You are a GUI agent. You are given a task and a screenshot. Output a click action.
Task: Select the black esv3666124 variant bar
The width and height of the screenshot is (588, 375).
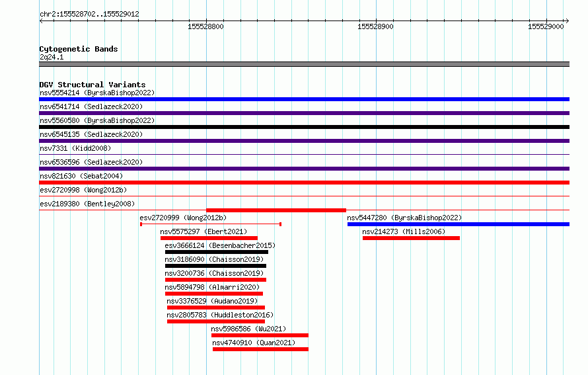tap(217, 252)
